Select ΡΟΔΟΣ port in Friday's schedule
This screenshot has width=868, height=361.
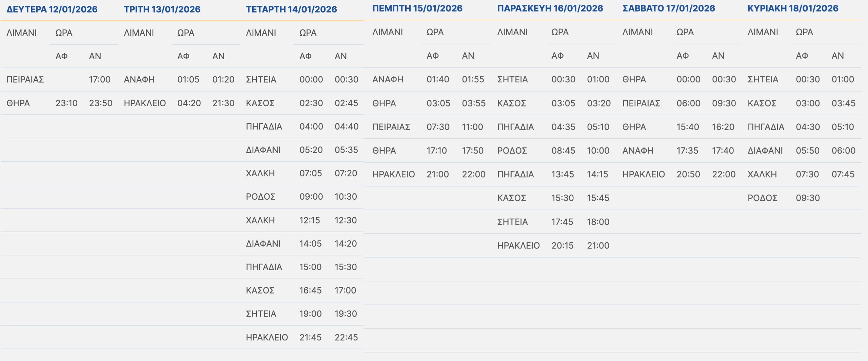pos(512,151)
